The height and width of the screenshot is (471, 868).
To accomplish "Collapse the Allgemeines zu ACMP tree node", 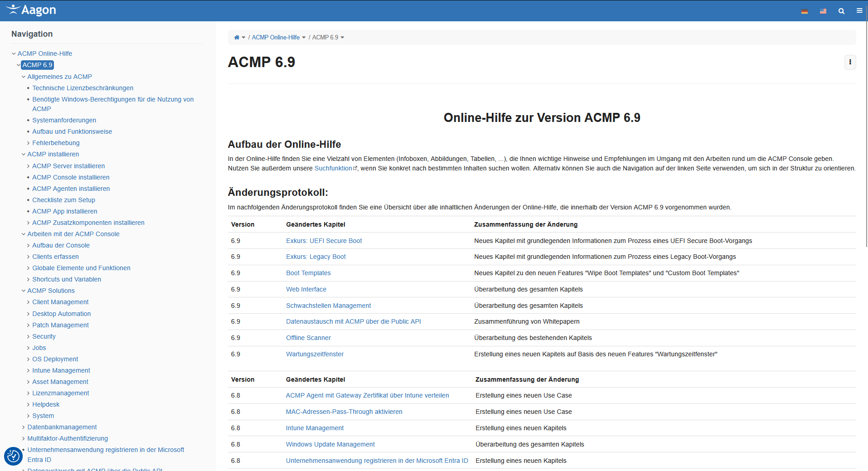I will click(x=24, y=77).
